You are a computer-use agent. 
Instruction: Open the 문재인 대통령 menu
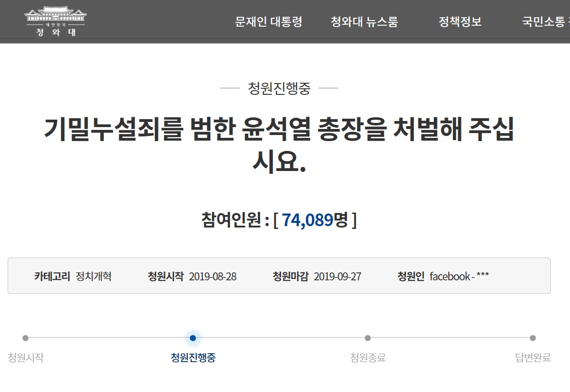pyautogui.click(x=268, y=21)
